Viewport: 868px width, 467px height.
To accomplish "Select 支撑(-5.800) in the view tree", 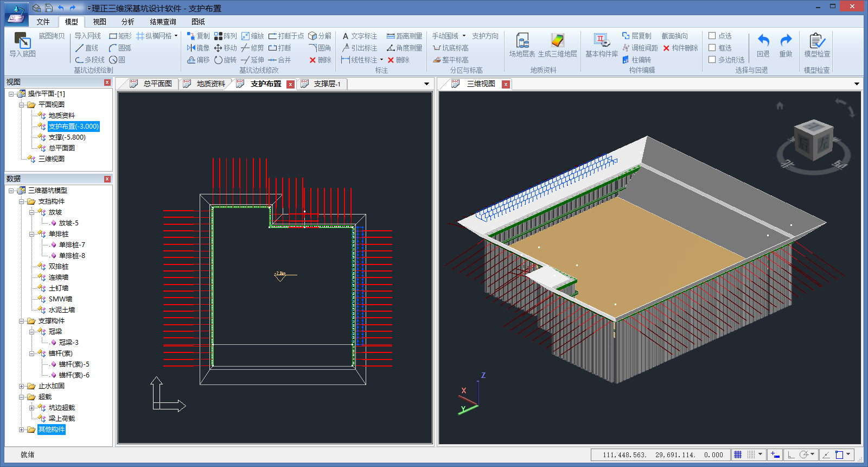I will tap(67, 137).
